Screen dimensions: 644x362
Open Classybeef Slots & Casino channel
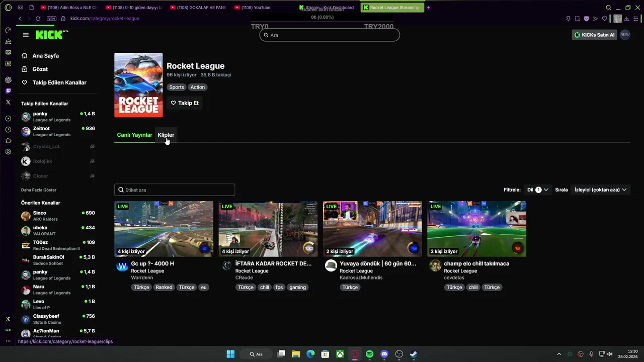[58, 319]
